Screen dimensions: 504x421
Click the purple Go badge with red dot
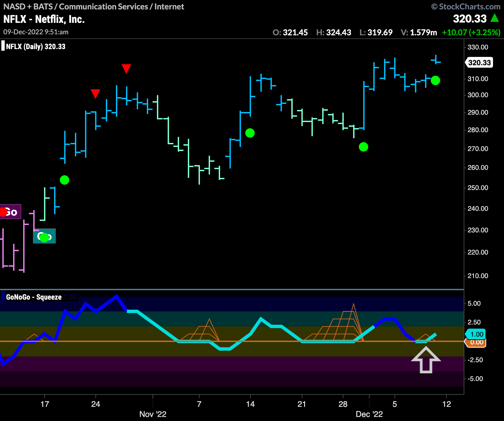pos(10,212)
